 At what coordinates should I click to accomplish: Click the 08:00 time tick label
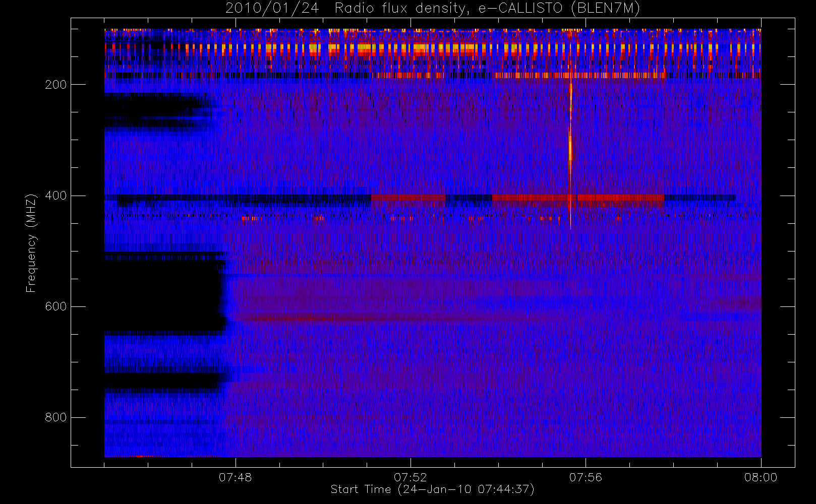761,477
